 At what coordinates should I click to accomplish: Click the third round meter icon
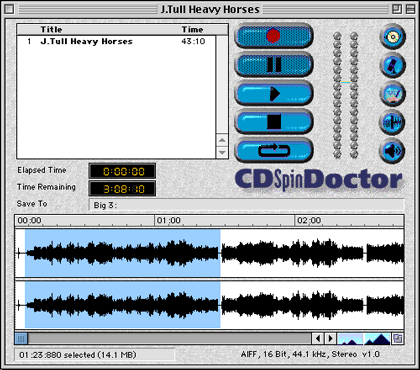coord(393,94)
